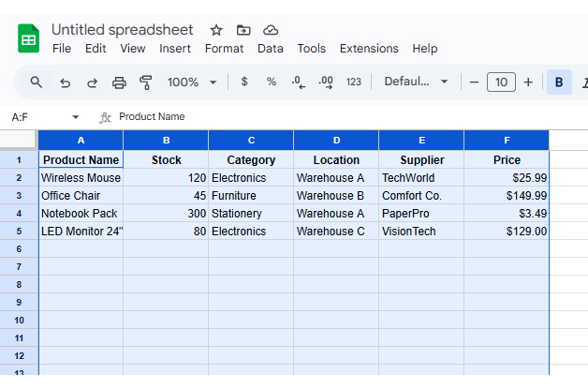Click the font size input field

(x=501, y=82)
